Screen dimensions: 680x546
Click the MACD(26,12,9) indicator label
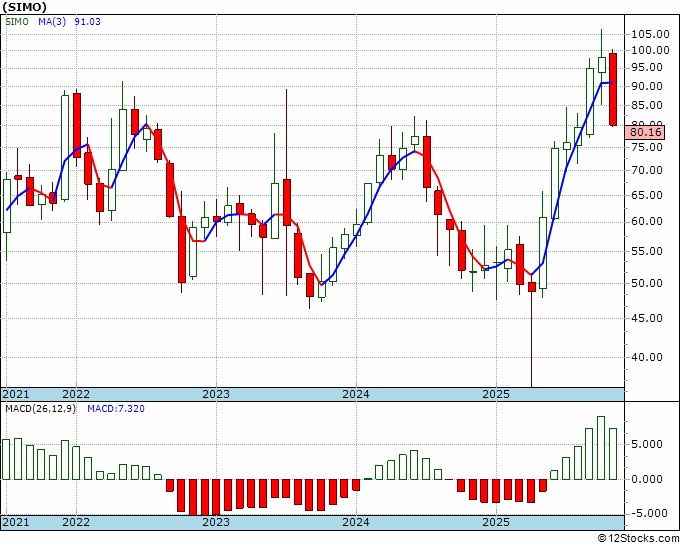(40, 409)
